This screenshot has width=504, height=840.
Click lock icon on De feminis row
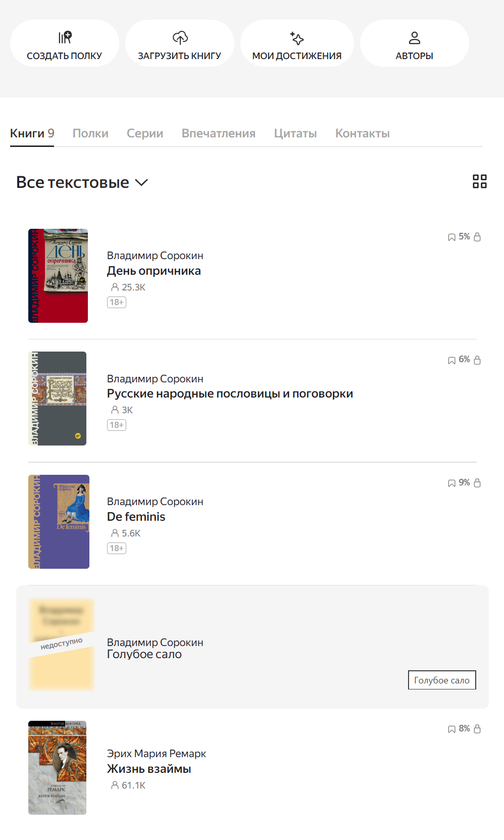click(477, 483)
